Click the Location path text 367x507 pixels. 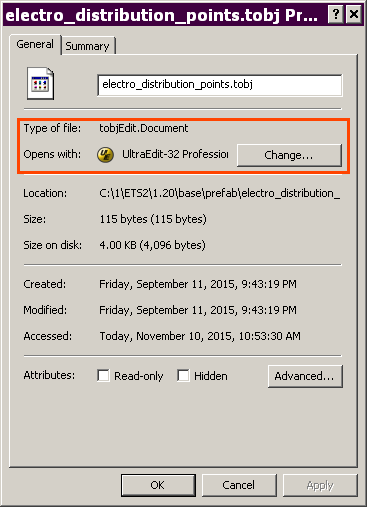click(x=220, y=193)
